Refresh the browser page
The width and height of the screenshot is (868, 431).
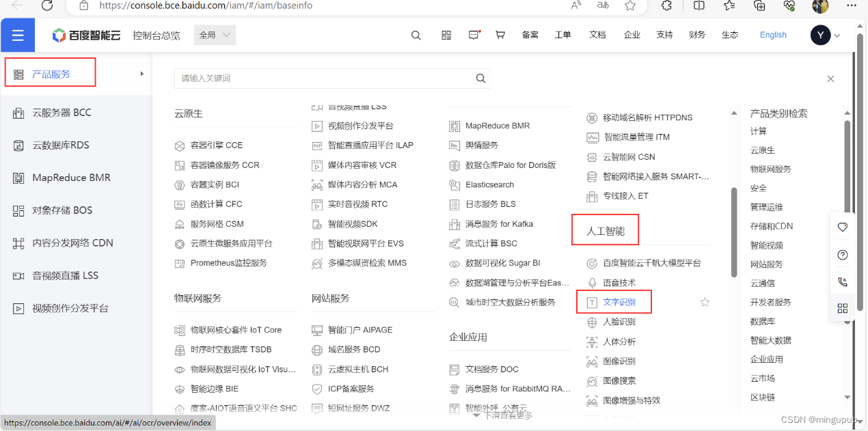pyautogui.click(x=47, y=5)
